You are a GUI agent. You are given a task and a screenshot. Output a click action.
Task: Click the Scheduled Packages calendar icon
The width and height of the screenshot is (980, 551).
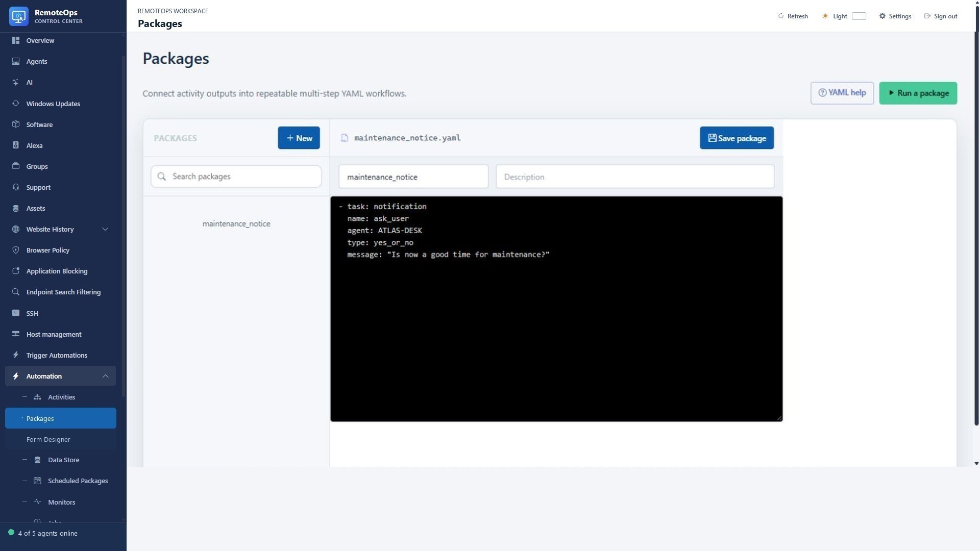[x=37, y=481]
